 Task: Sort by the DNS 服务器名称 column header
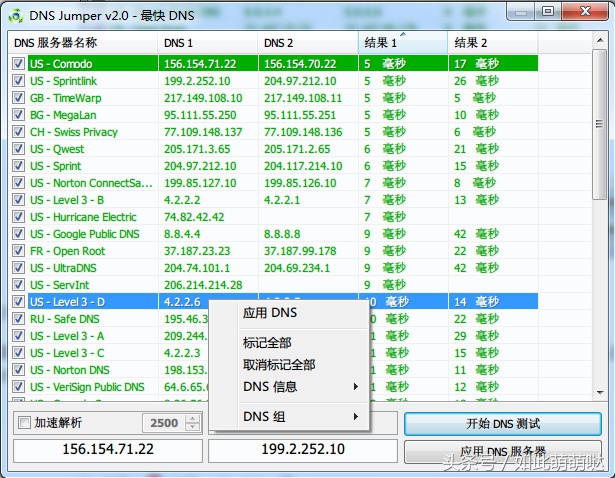[x=83, y=42]
